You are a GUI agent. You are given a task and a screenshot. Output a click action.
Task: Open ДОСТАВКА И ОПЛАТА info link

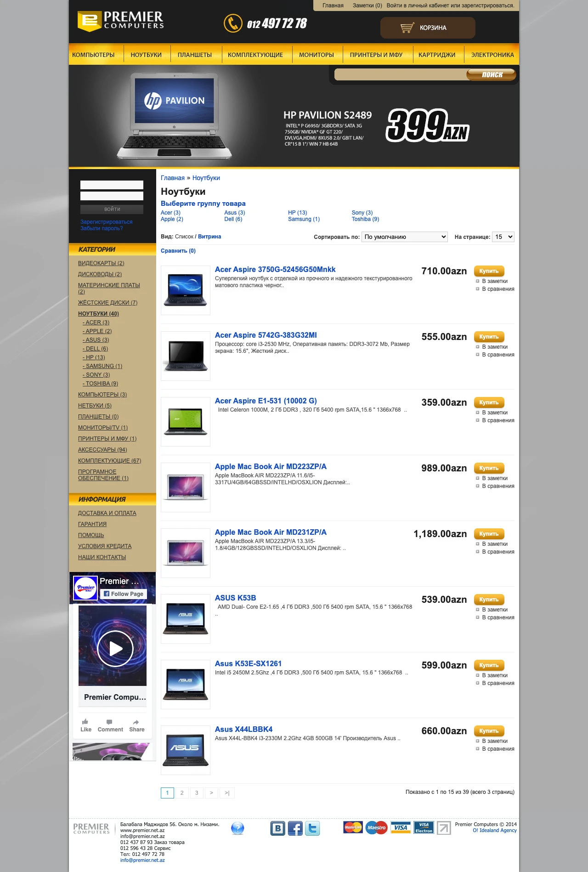107,513
